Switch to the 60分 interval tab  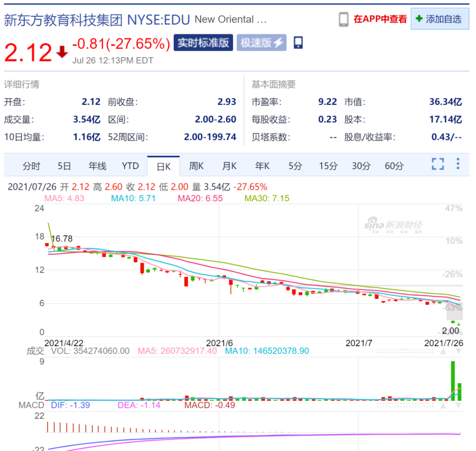pos(394,166)
